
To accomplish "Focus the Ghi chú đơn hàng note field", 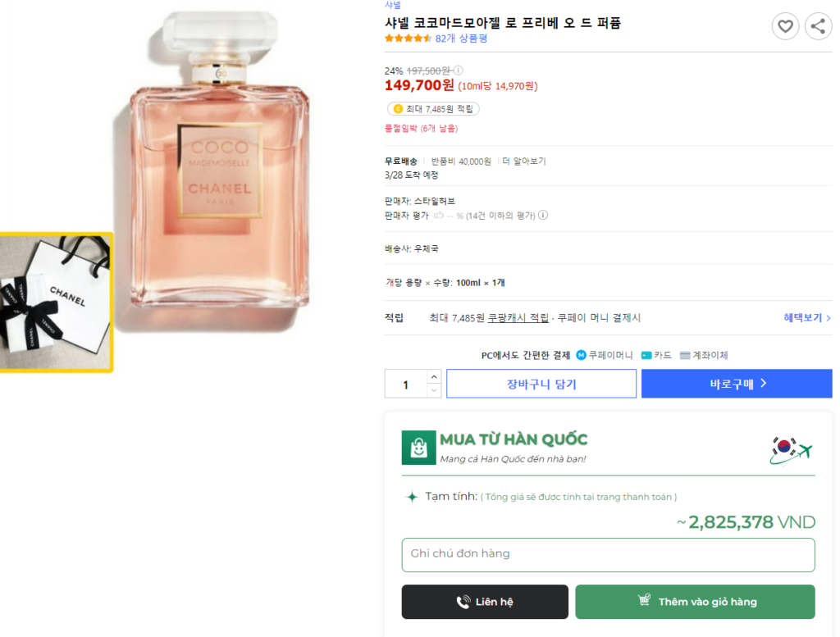I will click(608, 554).
